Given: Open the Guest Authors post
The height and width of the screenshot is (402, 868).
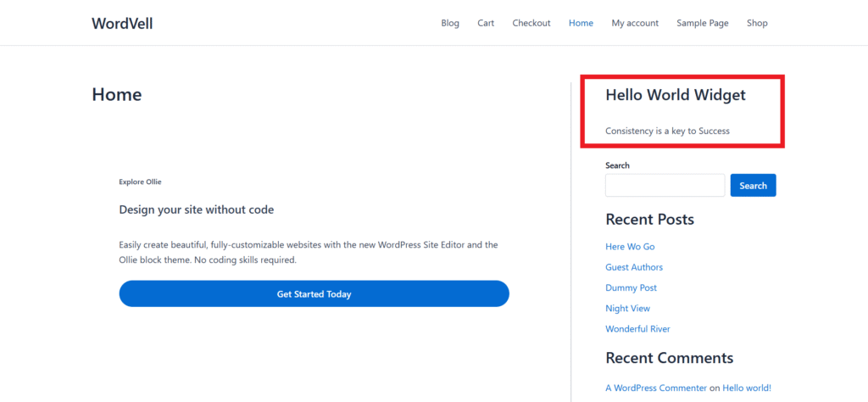Looking at the screenshot, I should (634, 267).
